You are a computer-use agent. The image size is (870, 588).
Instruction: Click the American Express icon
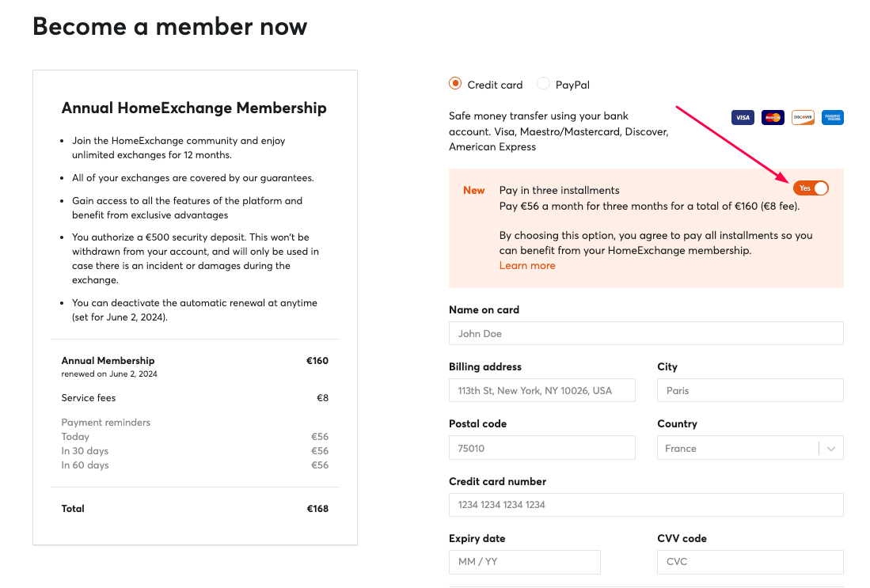(832, 118)
